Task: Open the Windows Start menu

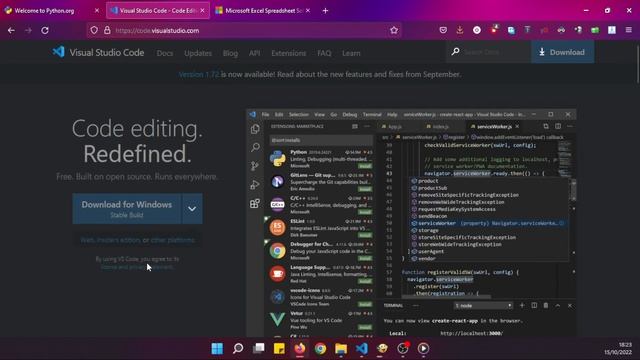Action: click(x=217, y=348)
